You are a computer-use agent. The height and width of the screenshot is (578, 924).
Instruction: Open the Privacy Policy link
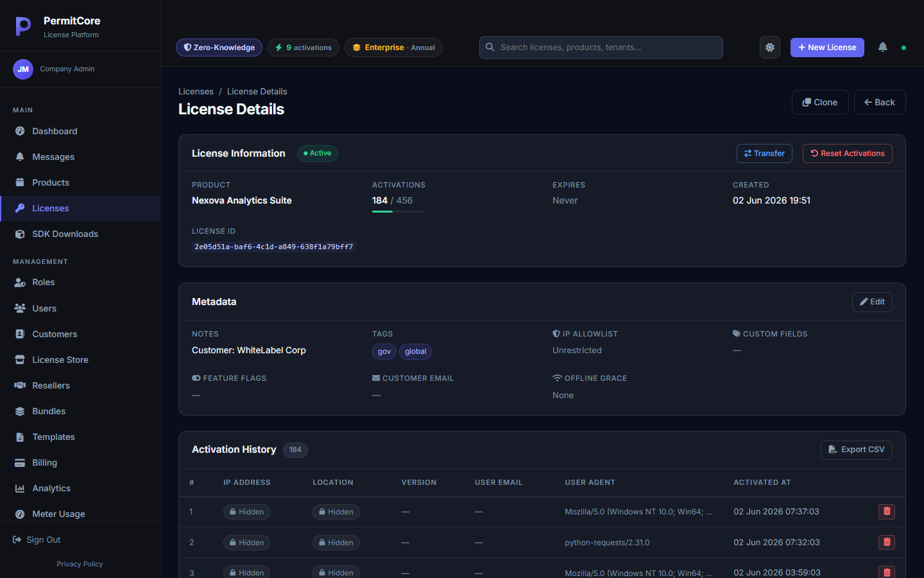[80, 564]
